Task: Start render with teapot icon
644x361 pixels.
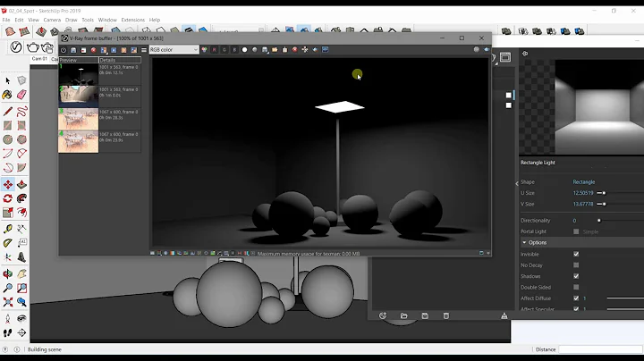Action: [x=32, y=47]
